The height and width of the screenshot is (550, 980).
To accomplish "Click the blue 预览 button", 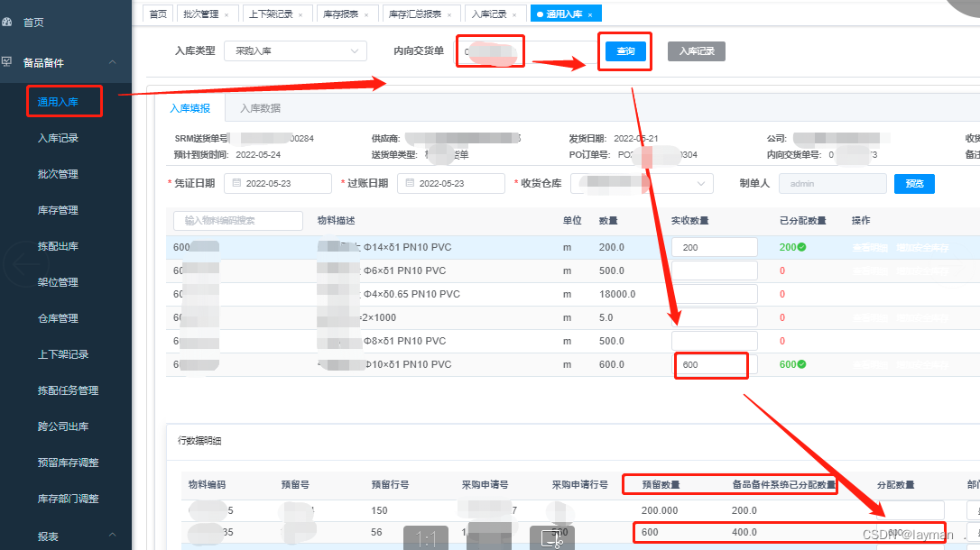I will coord(914,184).
